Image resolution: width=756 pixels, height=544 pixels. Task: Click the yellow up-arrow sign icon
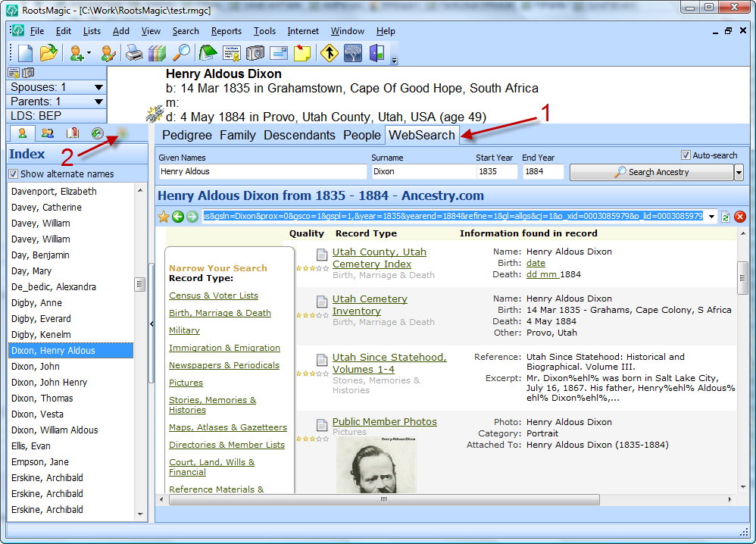coord(330,52)
